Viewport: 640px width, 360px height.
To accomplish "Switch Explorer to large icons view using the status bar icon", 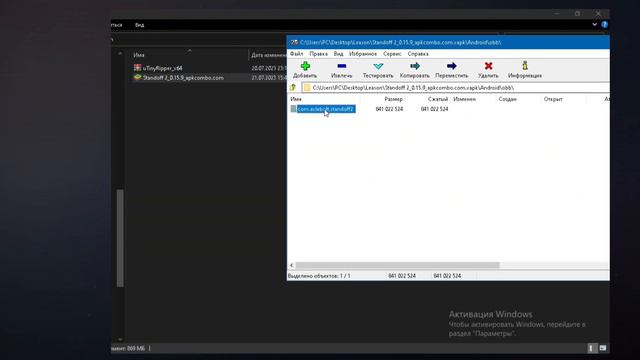I will (x=603, y=348).
